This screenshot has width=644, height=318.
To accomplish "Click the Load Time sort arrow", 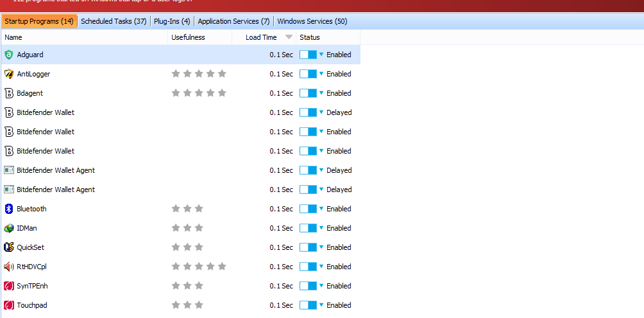I will tap(289, 37).
